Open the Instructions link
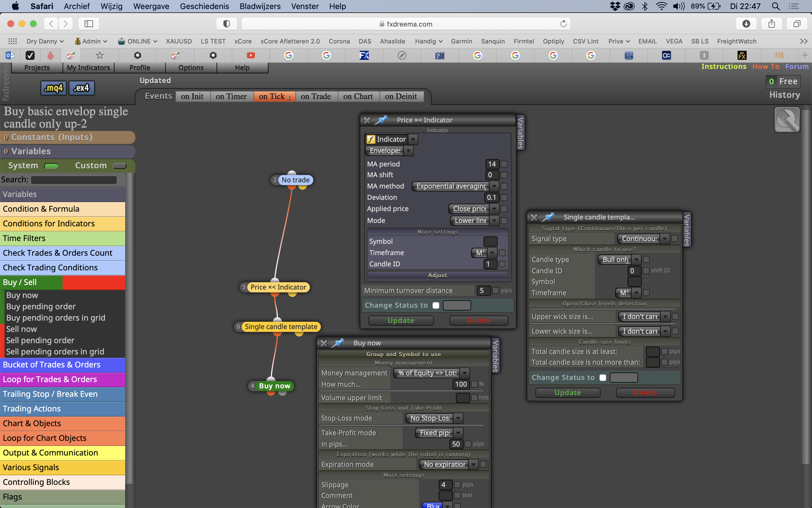Viewport: 812px width, 508px height. [x=724, y=67]
